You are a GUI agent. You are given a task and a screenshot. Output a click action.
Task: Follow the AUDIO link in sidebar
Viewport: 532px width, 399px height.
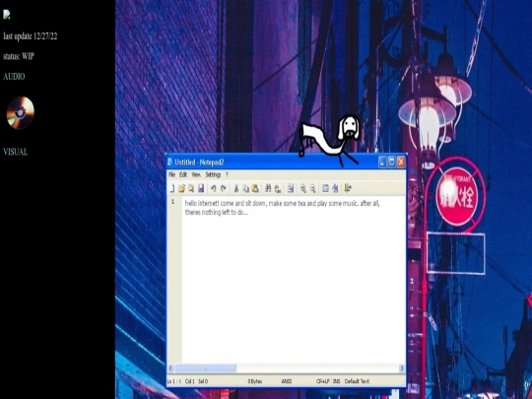pos(14,76)
